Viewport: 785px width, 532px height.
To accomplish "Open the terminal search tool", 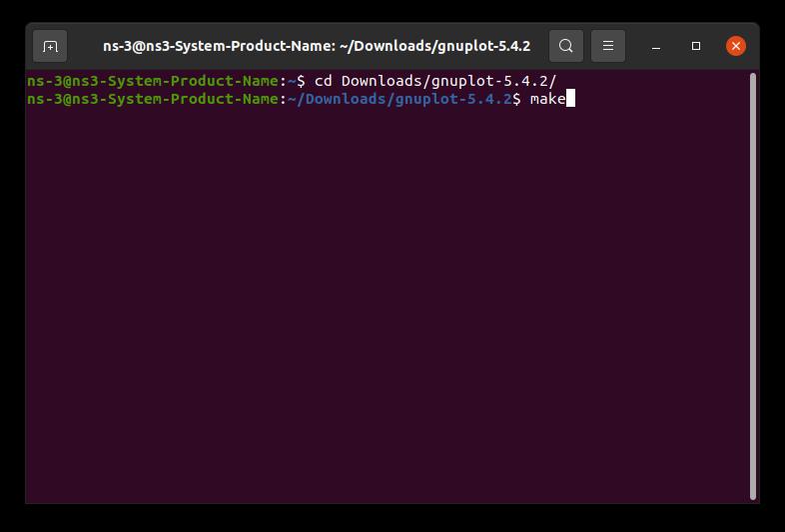I will [565, 46].
